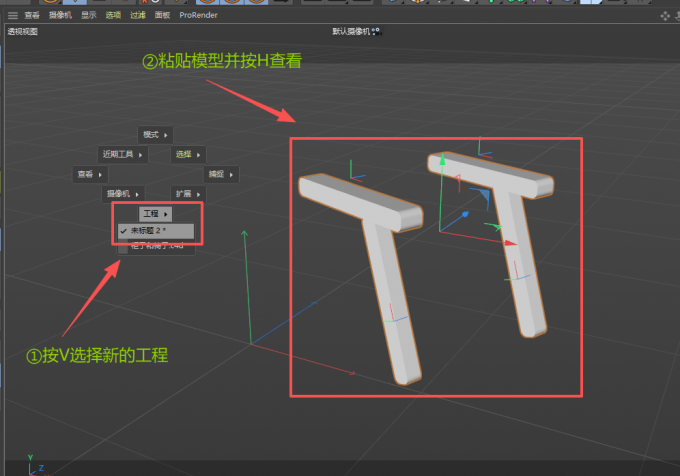Expand the 工程 radial menu entry
Viewport: 680px width, 476px height.
(x=155, y=214)
